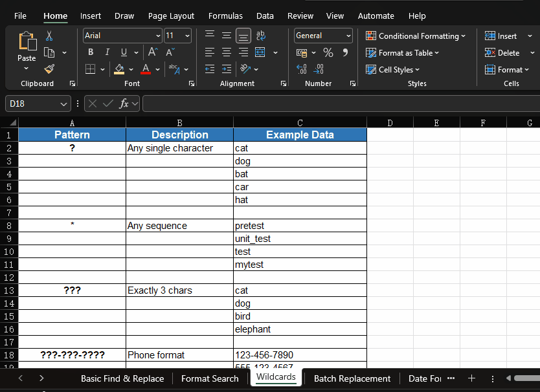The height and width of the screenshot is (392, 540).
Task: Click the Insert Function fx icon
Action: click(x=124, y=103)
